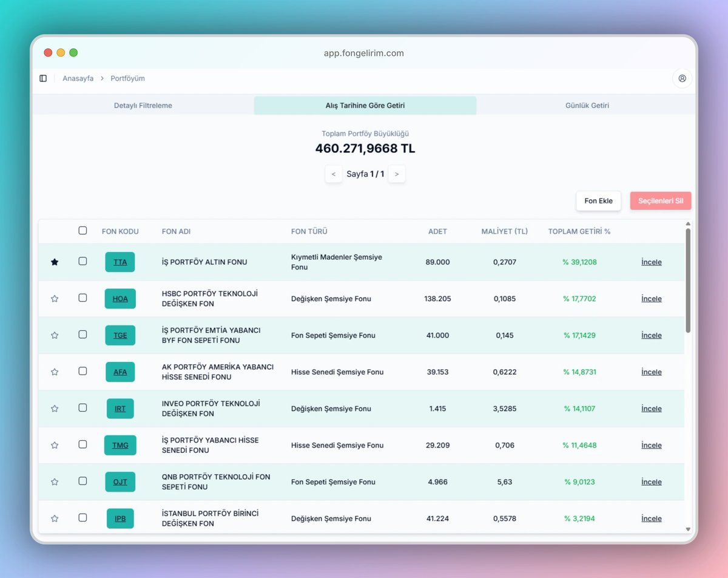Click İncele in the TMG row
Image resolution: width=728 pixels, height=578 pixels.
(x=652, y=445)
